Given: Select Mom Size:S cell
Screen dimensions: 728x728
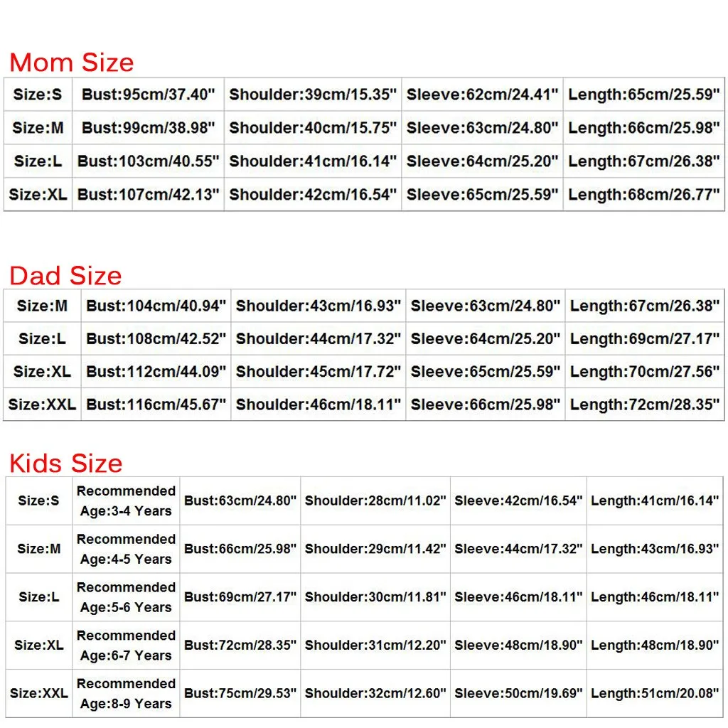Looking at the screenshot, I should pyautogui.click(x=38, y=95).
